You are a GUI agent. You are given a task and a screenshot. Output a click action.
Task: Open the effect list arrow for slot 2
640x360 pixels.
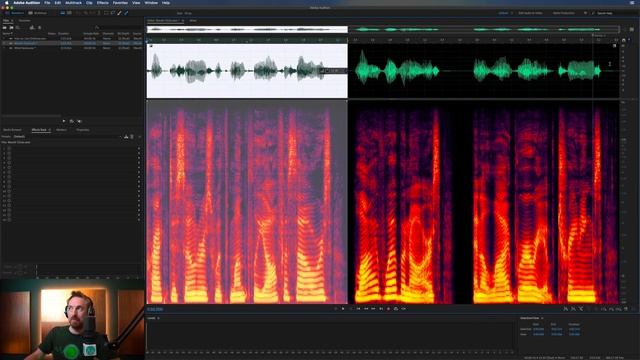pyautogui.click(x=139, y=153)
